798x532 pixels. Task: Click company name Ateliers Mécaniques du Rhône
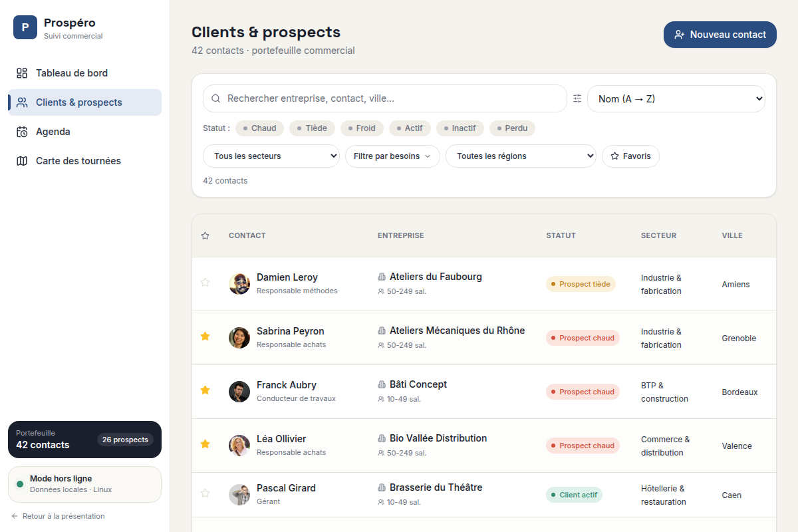pos(458,331)
